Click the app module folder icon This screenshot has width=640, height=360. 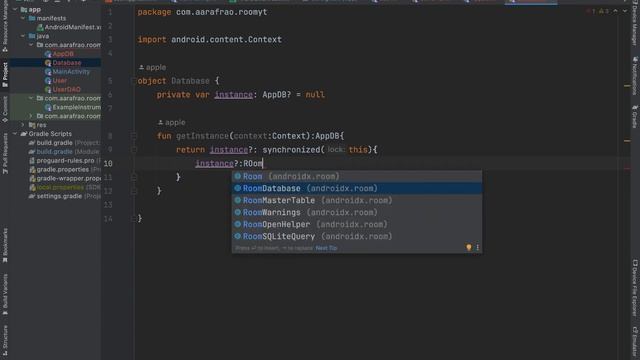tap(24, 9)
